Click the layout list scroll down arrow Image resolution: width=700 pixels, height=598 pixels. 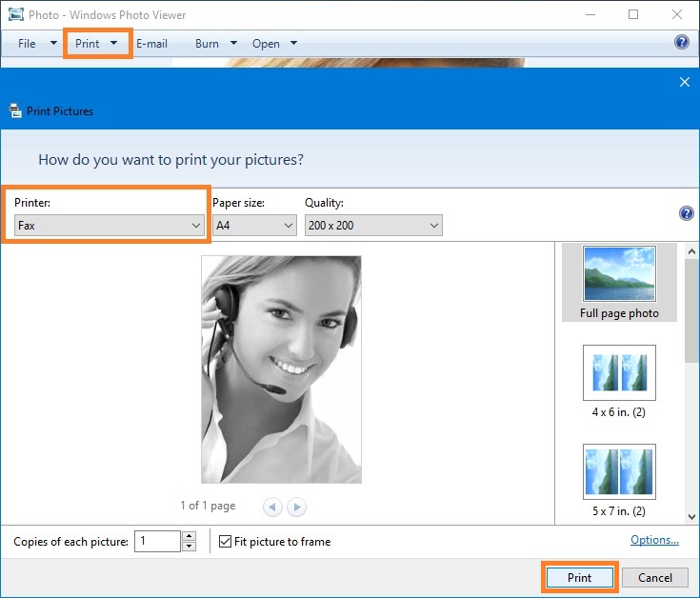click(692, 517)
